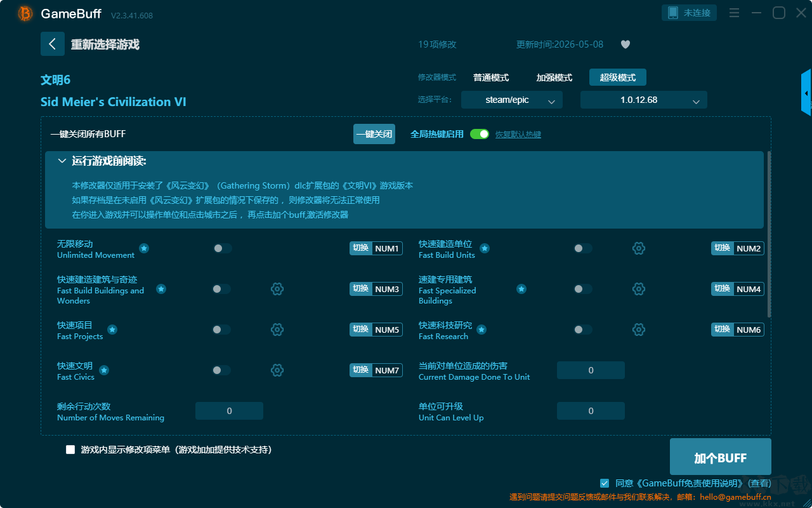Click the 加个BUFF button
The image size is (812, 508).
(x=721, y=457)
